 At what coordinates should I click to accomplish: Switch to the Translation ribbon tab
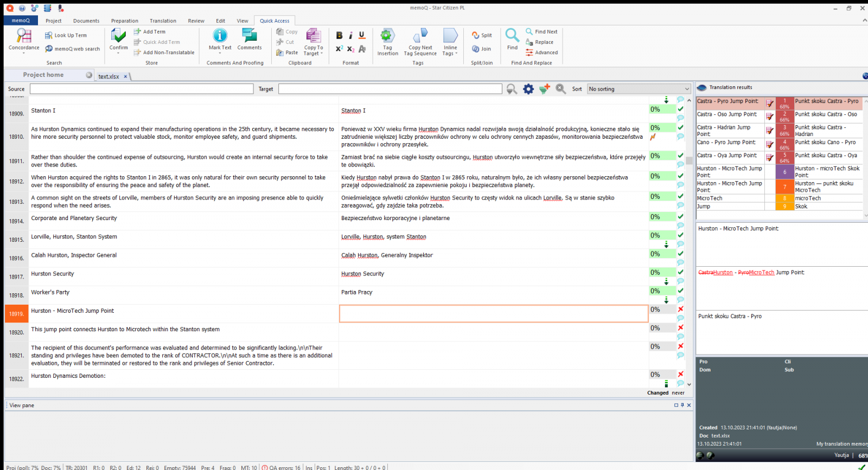coord(163,21)
